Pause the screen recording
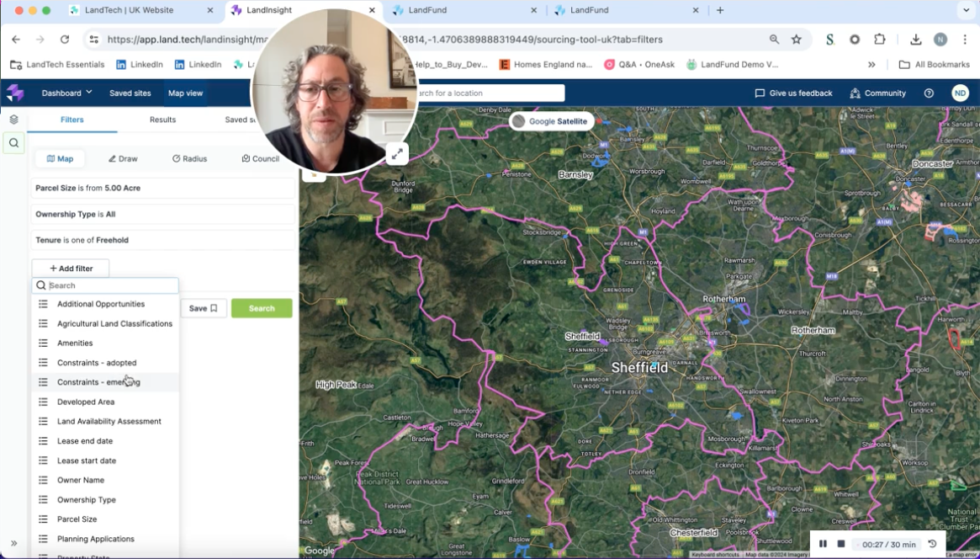This screenshot has height=559, width=980. pos(823,544)
